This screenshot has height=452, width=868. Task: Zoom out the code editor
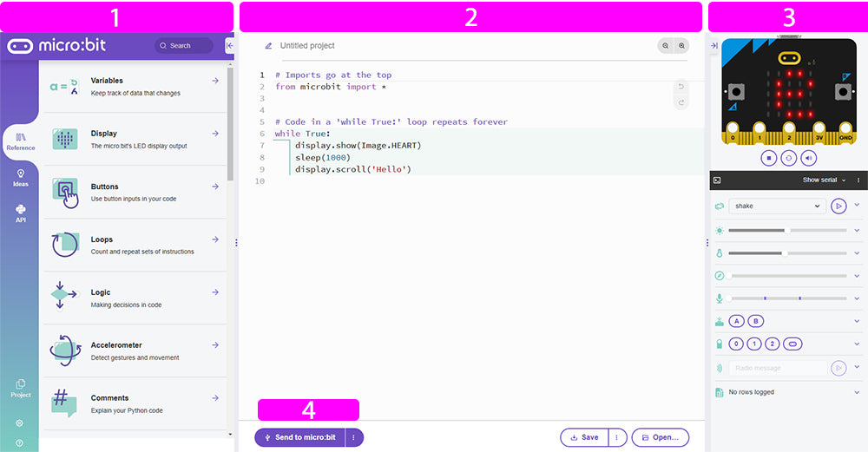(666, 46)
